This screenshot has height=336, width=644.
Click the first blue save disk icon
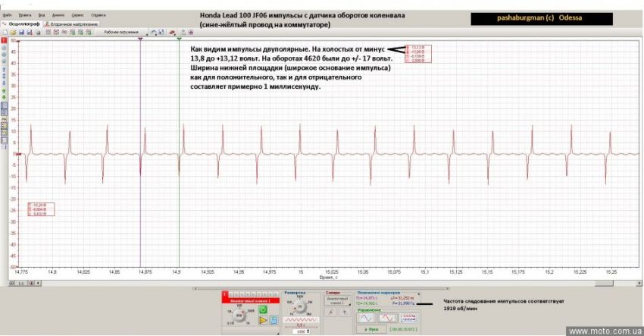click(x=21, y=32)
